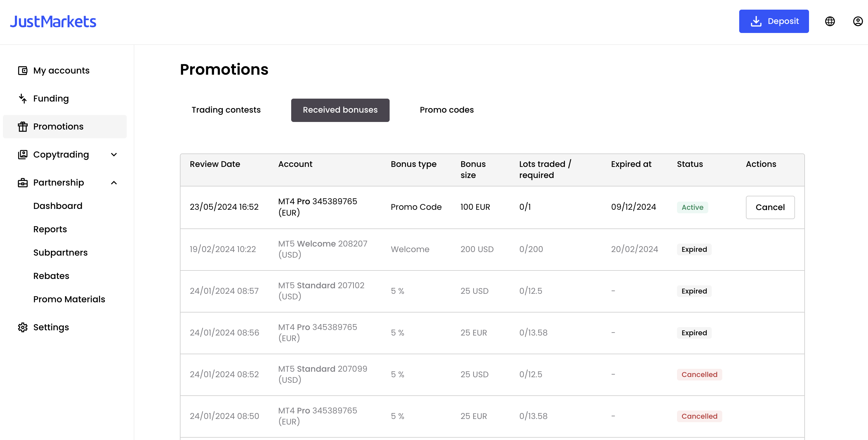
Task: Expand the Copytrading chevron
Action: point(114,155)
